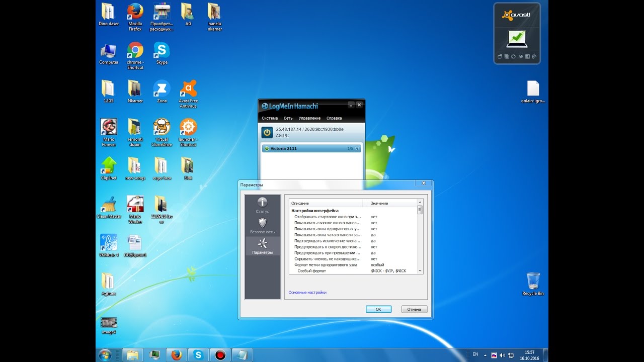Open the Skype desktop icon
Screen dimensions: 644x362
(x=162, y=53)
